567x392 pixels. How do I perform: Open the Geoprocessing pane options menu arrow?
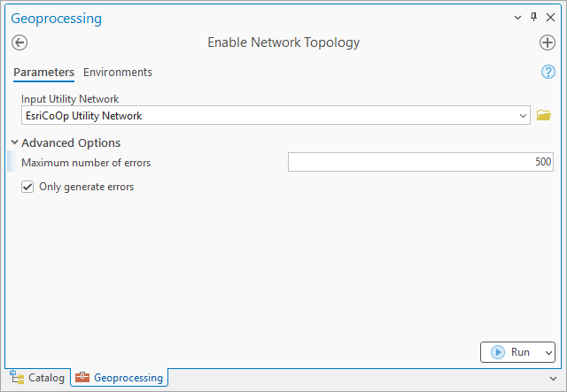518,18
